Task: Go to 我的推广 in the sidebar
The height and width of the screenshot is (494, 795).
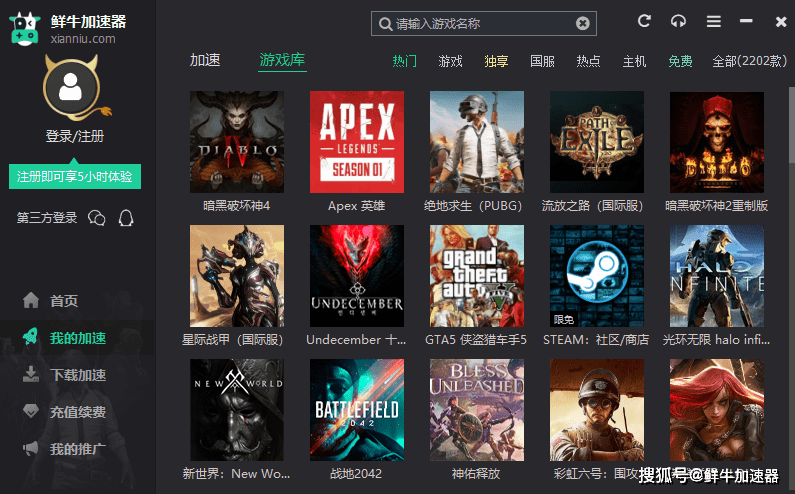Action: 77,449
